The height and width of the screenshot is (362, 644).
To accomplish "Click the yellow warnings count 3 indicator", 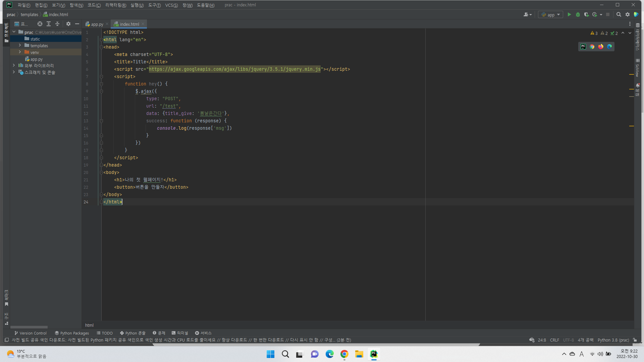I will [x=594, y=33].
